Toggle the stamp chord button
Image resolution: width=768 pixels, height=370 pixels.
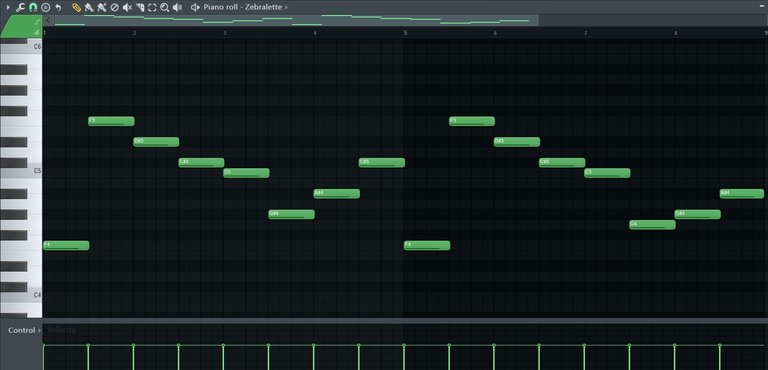[x=46, y=7]
